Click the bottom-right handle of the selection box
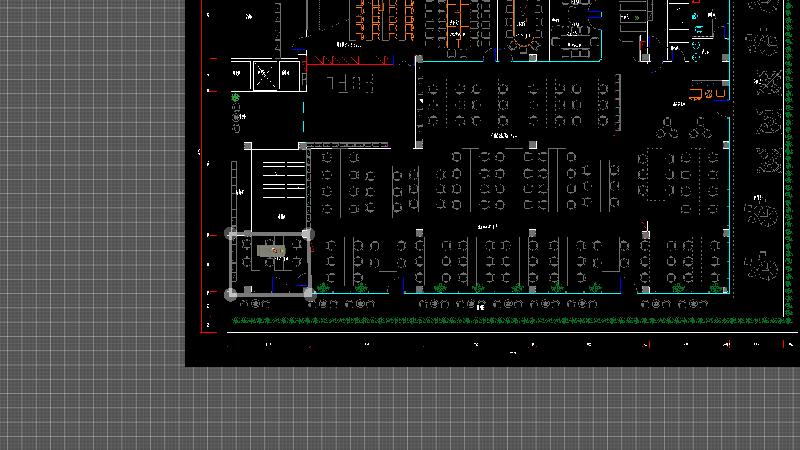This screenshot has width=800, height=450. pyautogui.click(x=310, y=294)
